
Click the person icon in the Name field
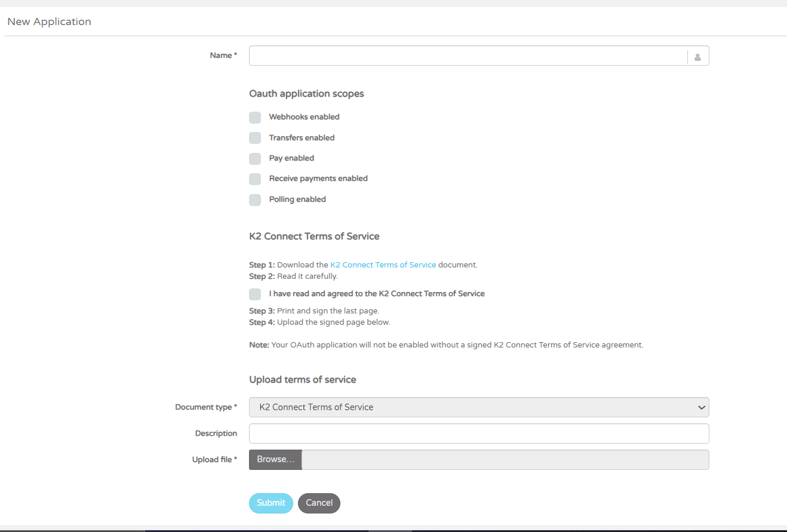[x=697, y=56]
